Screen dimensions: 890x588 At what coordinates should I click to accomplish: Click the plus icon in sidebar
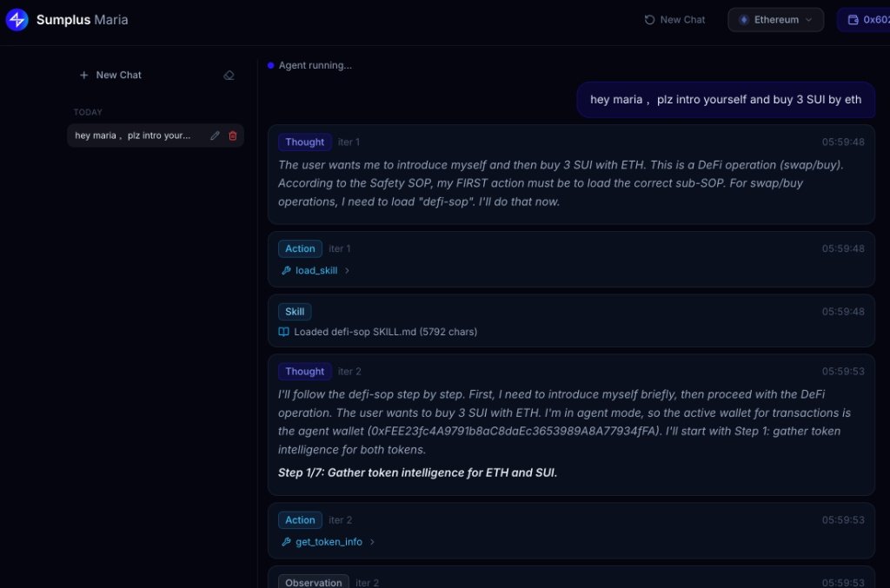point(84,75)
